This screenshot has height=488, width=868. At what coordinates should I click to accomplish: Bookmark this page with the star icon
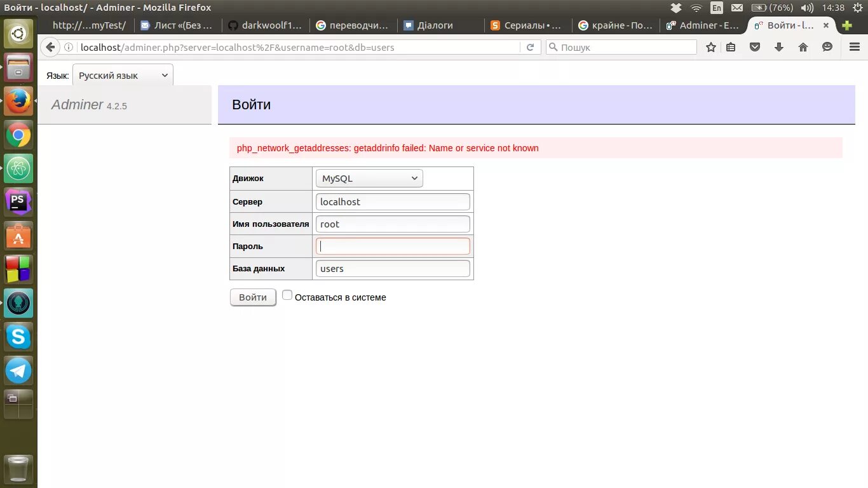[711, 47]
